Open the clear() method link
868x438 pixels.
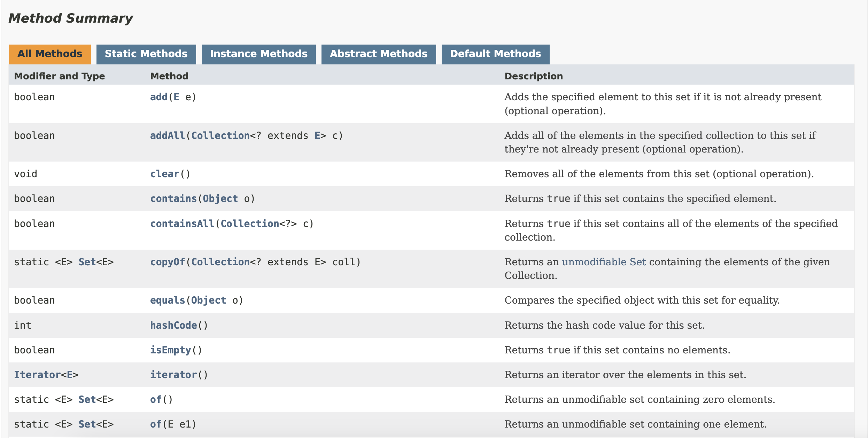[164, 174]
